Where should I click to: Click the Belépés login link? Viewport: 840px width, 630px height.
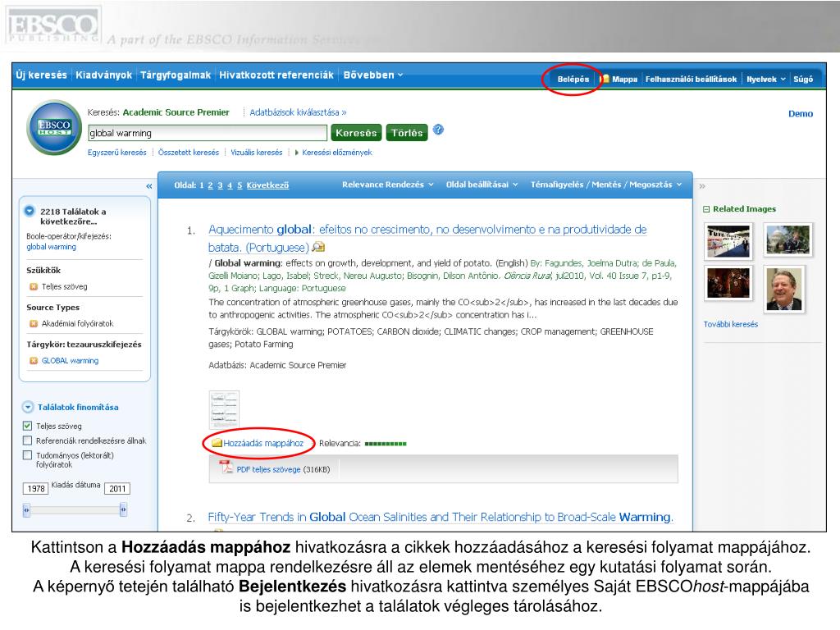tap(573, 79)
